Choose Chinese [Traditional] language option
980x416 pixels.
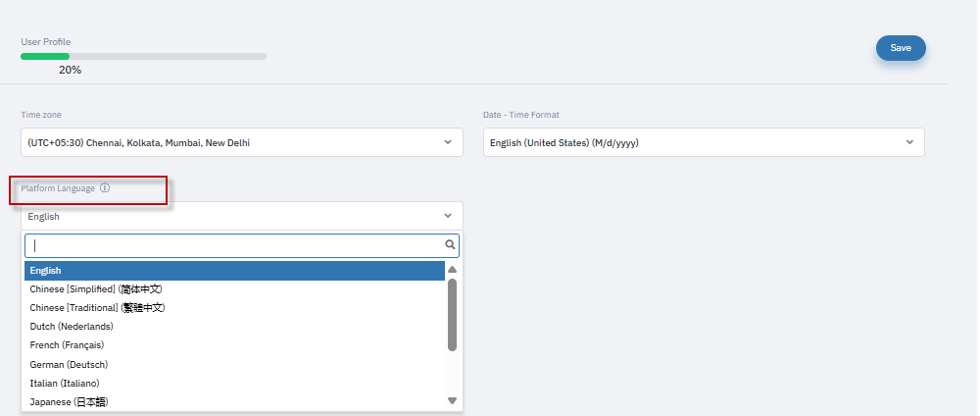click(x=97, y=308)
